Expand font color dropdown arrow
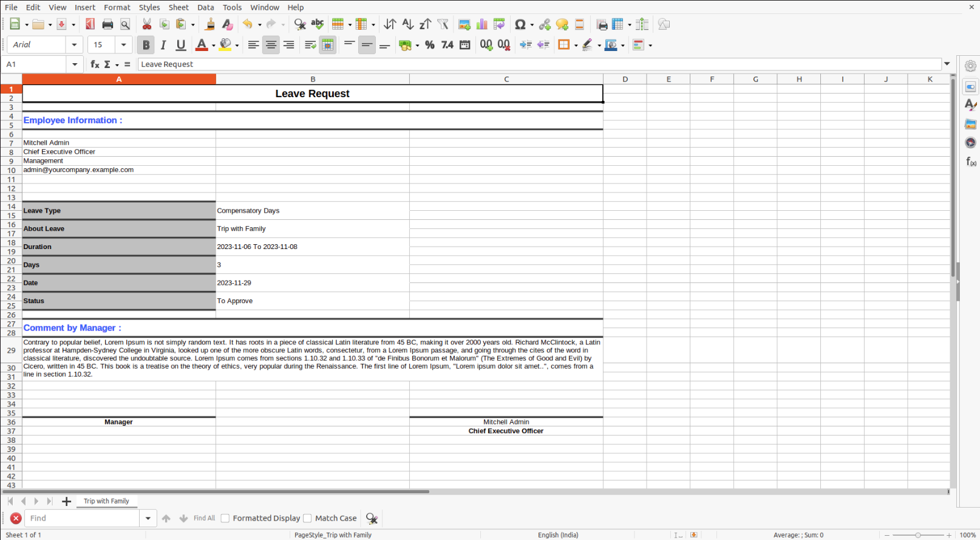Image resolution: width=980 pixels, height=540 pixels. click(x=214, y=46)
